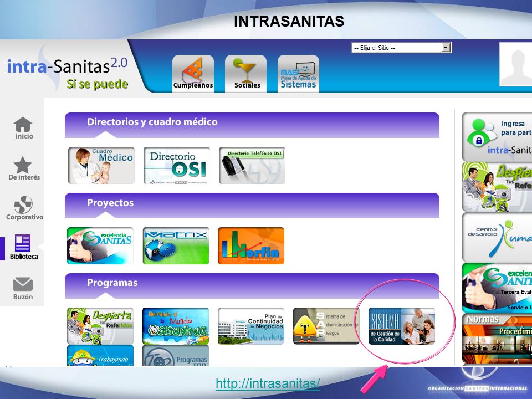
Task: Open Bienvenido al Mundo OsiSanitas banner
Action: pyautogui.click(x=176, y=326)
